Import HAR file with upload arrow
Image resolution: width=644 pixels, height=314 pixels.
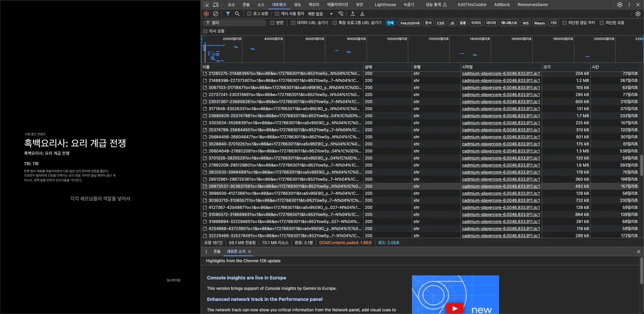(x=353, y=14)
